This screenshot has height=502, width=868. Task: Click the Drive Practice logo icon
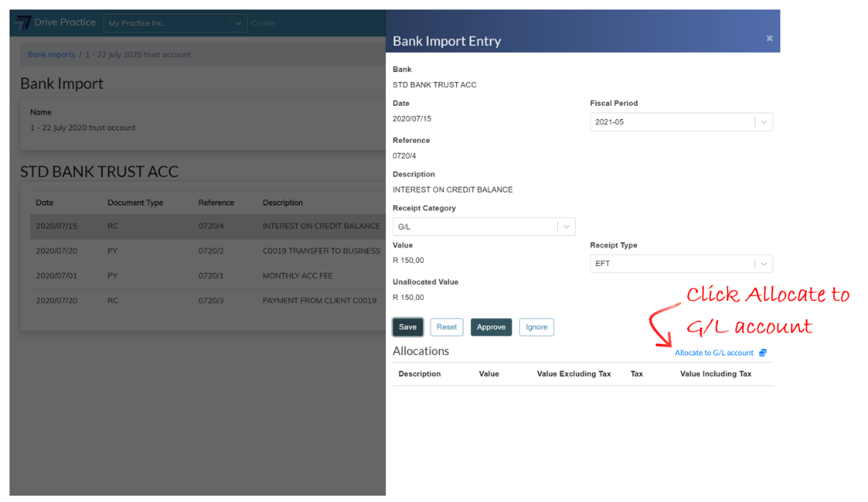point(23,23)
